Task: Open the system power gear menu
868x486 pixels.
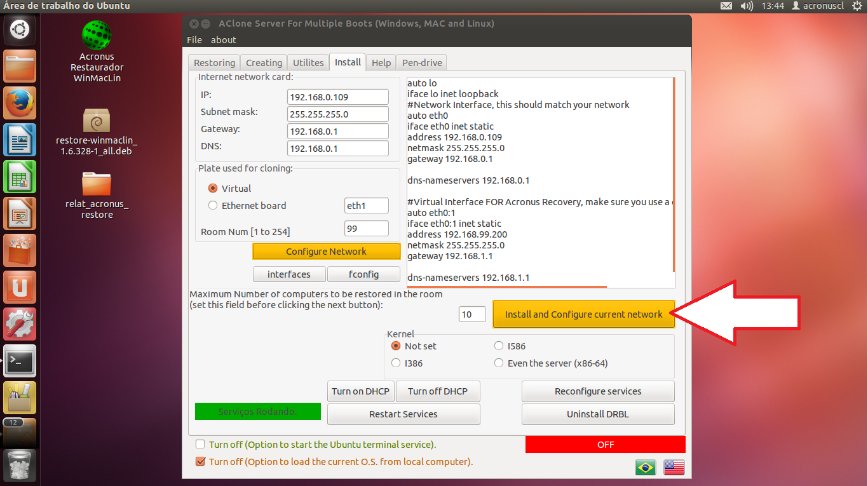Action: [x=856, y=6]
